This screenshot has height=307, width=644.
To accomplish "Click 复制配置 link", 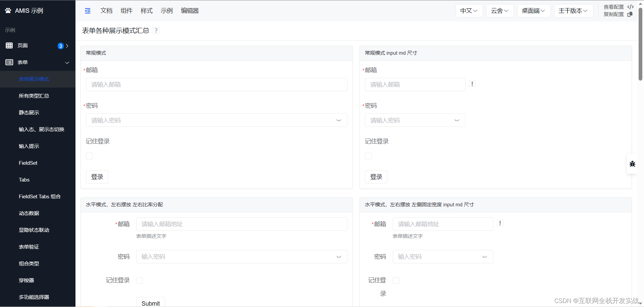I will coord(614,14).
